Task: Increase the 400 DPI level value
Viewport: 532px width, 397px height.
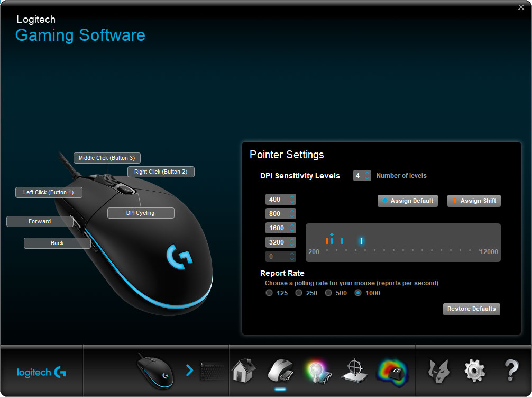Action: pyautogui.click(x=292, y=197)
